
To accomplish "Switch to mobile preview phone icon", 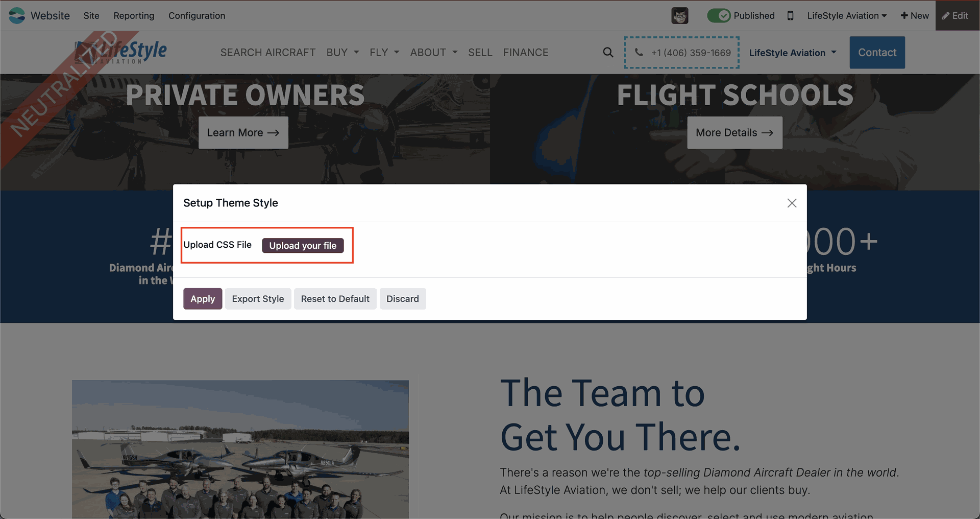I will (790, 15).
